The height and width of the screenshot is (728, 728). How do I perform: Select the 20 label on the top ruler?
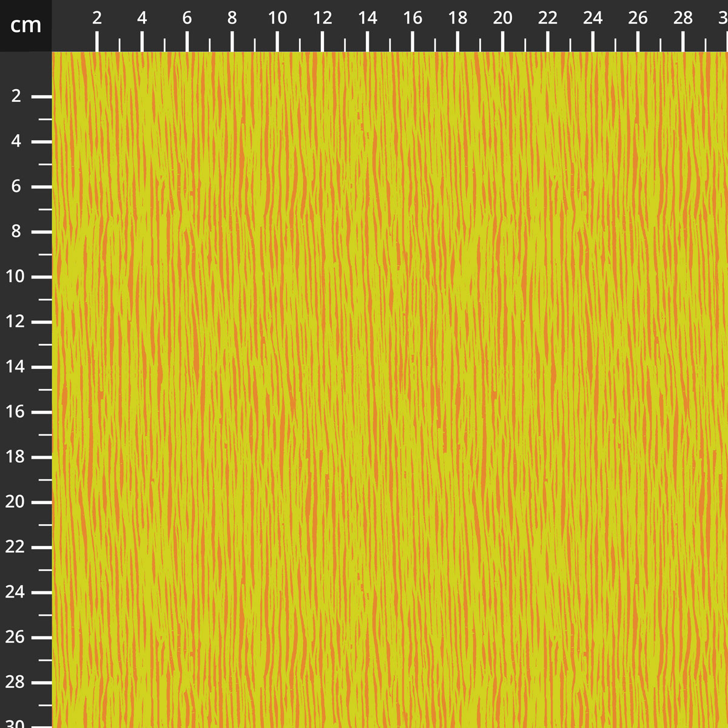click(x=502, y=19)
